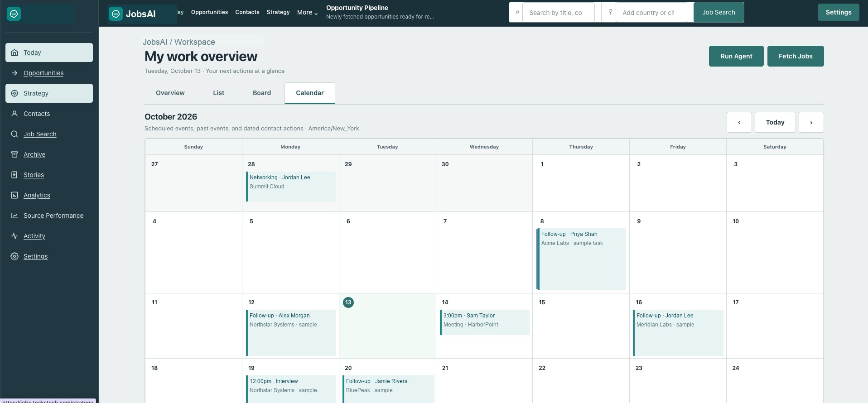This screenshot has width=868, height=403.
Task: Go to previous month with left chevron
Action: [x=739, y=122]
